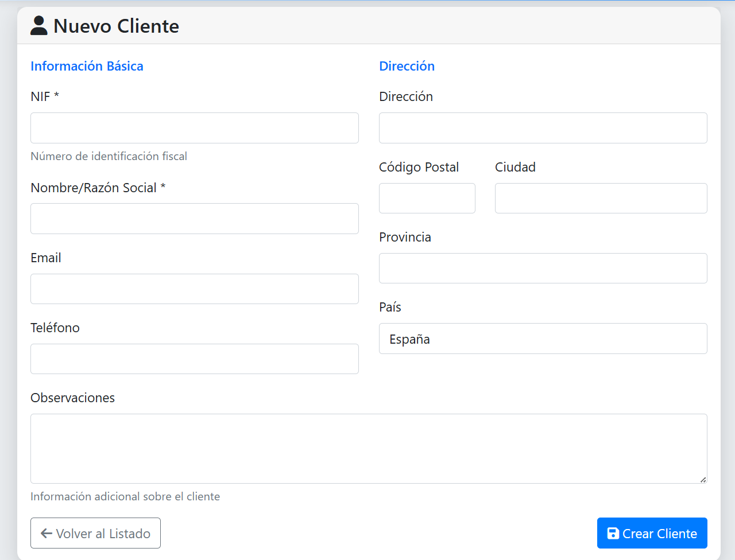Click the Información Básica section heading

[x=87, y=66]
